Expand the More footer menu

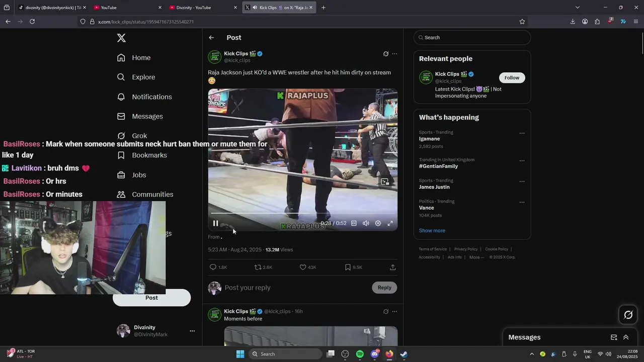coord(476,257)
